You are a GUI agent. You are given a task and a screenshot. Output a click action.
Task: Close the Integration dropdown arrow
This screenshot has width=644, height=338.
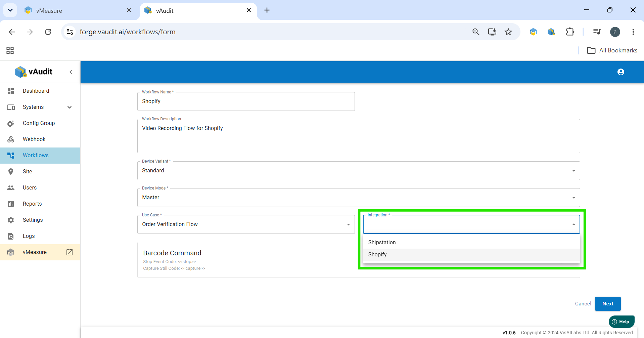tap(574, 224)
